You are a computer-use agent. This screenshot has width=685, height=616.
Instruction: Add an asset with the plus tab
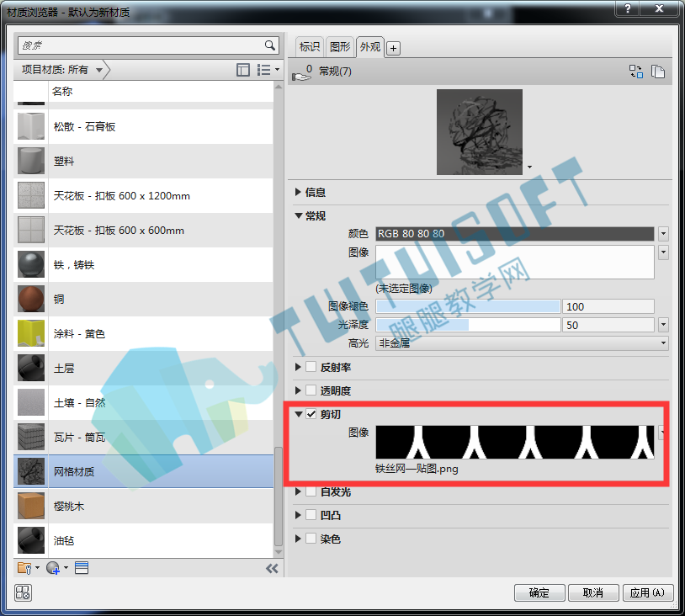coord(393,48)
